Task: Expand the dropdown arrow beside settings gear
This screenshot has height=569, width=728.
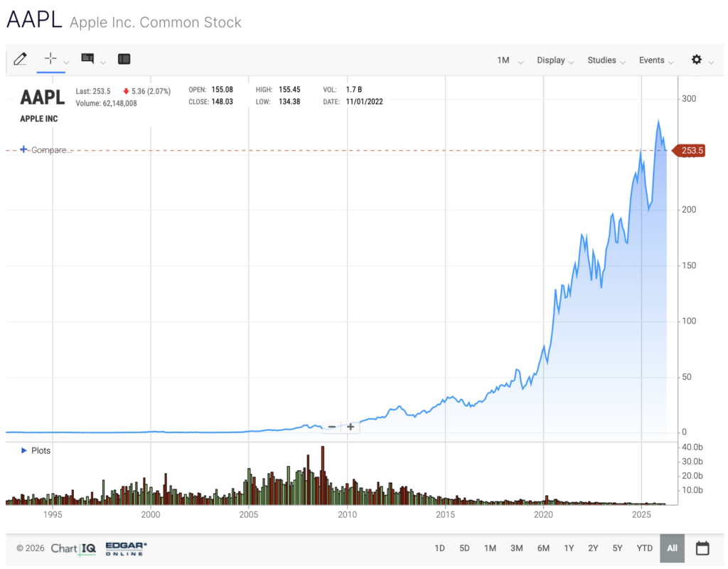Action: pos(711,63)
